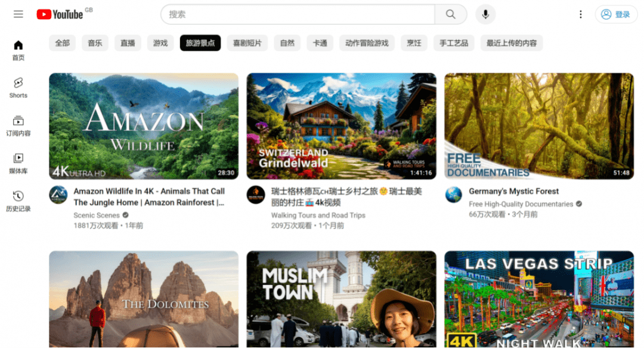The height and width of the screenshot is (348, 644).
Task: Go to 首页 home in sidebar
Action: pos(18,50)
